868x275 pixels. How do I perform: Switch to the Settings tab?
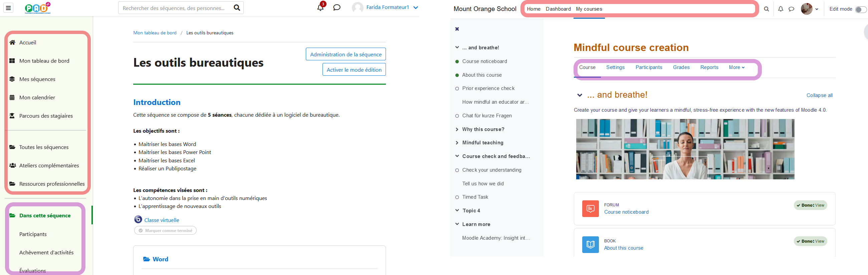(615, 67)
